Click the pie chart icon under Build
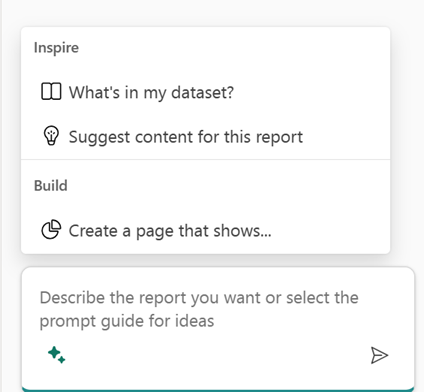The width and height of the screenshot is (424, 392). point(51,229)
